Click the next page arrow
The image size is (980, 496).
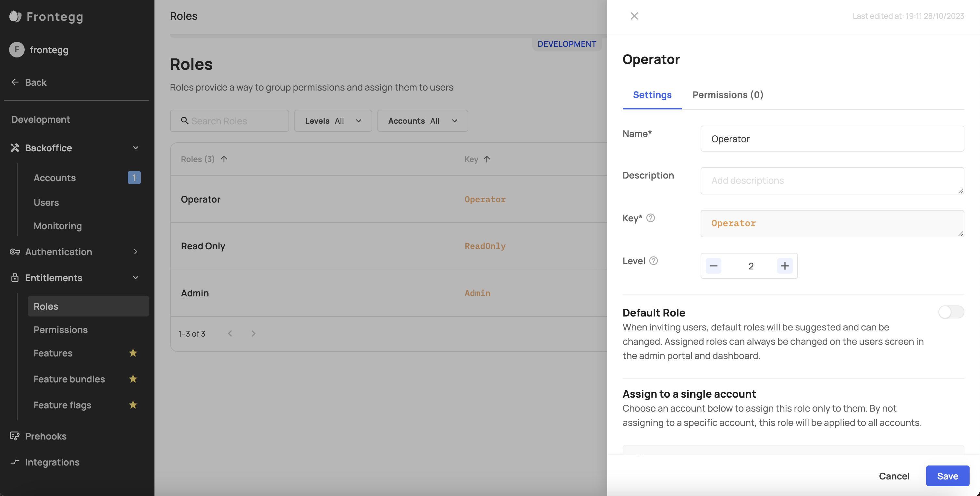(253, 333)
